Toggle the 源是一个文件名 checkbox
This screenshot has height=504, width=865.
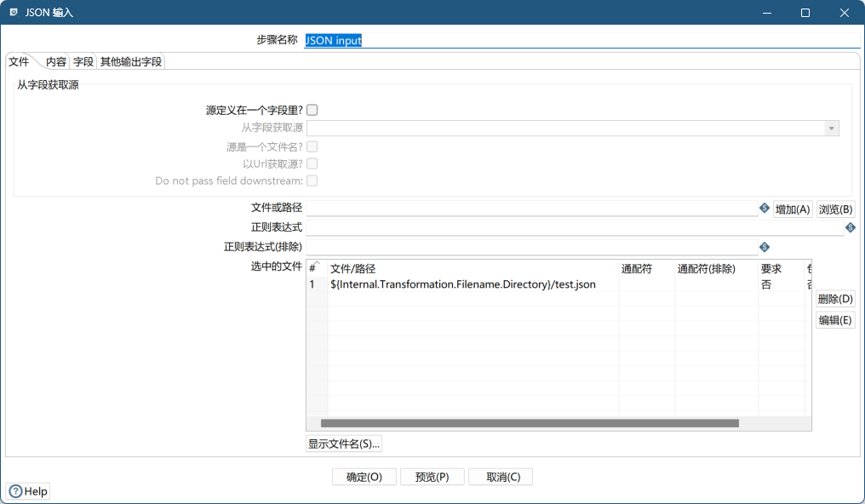pos(312,146)
